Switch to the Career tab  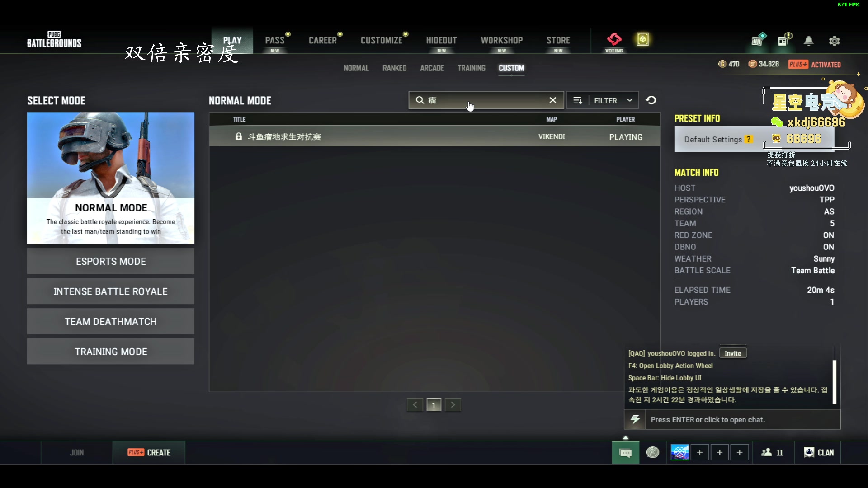pos(323,41)
